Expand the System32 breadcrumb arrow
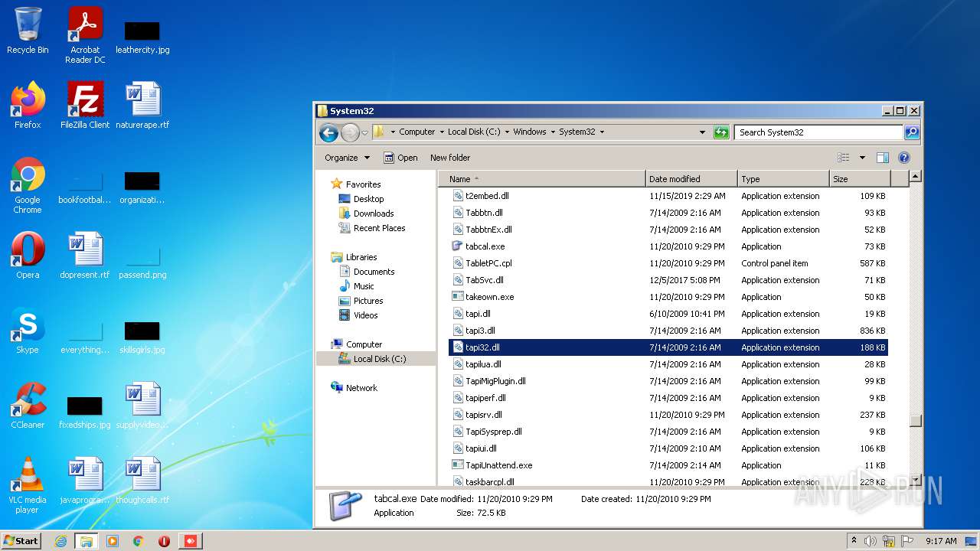Screen dimensions: 980x551 (x=602, y=132)
